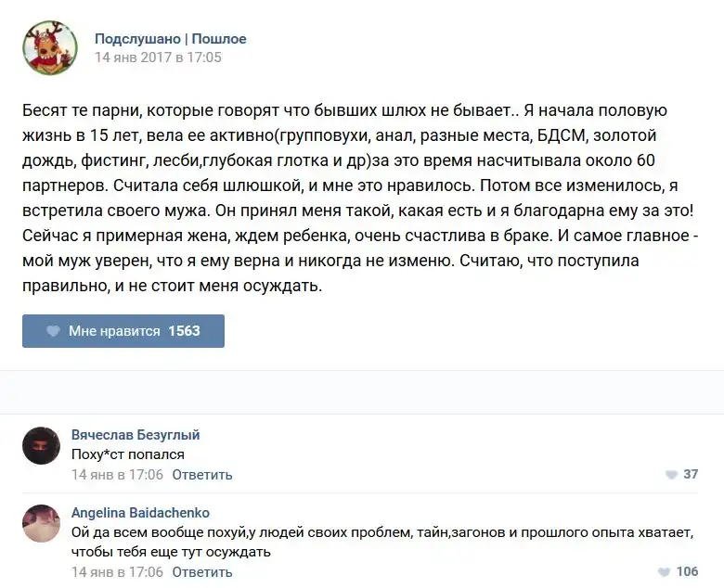Image resolution: width=724 pixels, height=588 pixels.
Task: Open the Подслушано | Пошлое group avatar
Action: click(x=50, y=47)
